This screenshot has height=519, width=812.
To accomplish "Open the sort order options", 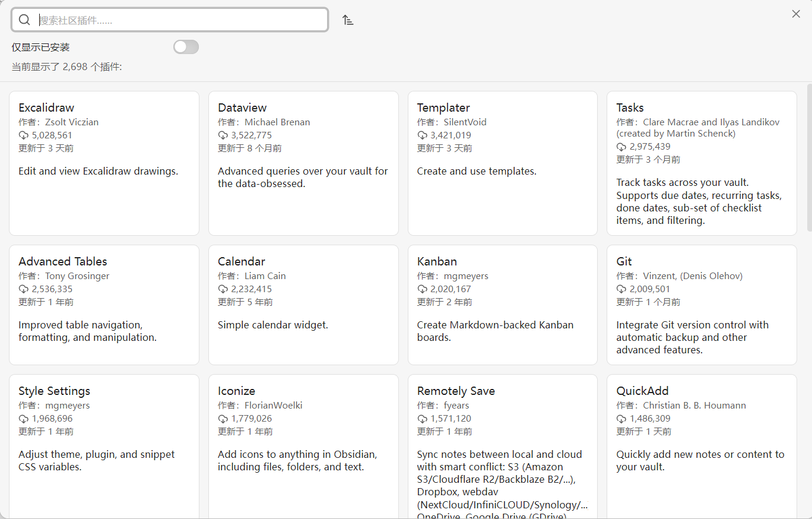I will (348, 20).
